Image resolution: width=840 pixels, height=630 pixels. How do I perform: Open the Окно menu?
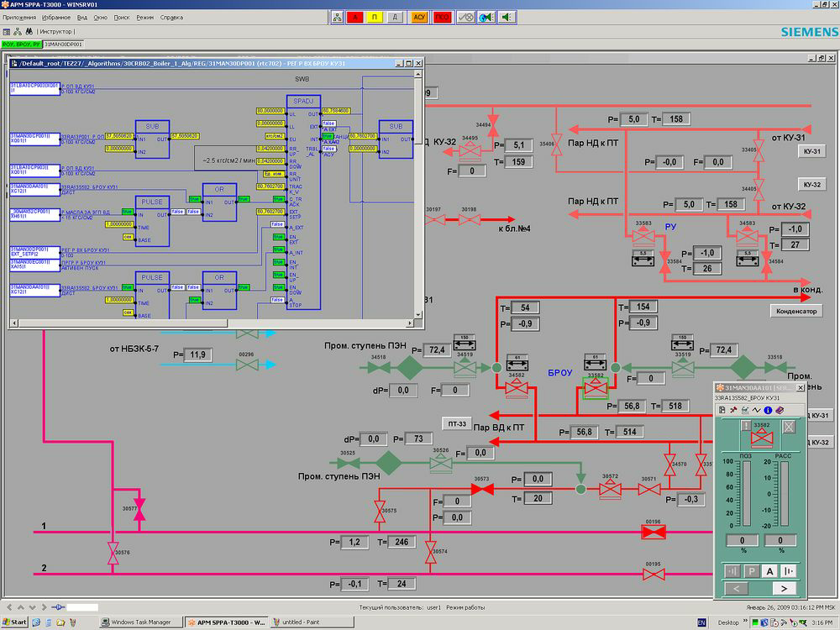(x=100, y=17)
